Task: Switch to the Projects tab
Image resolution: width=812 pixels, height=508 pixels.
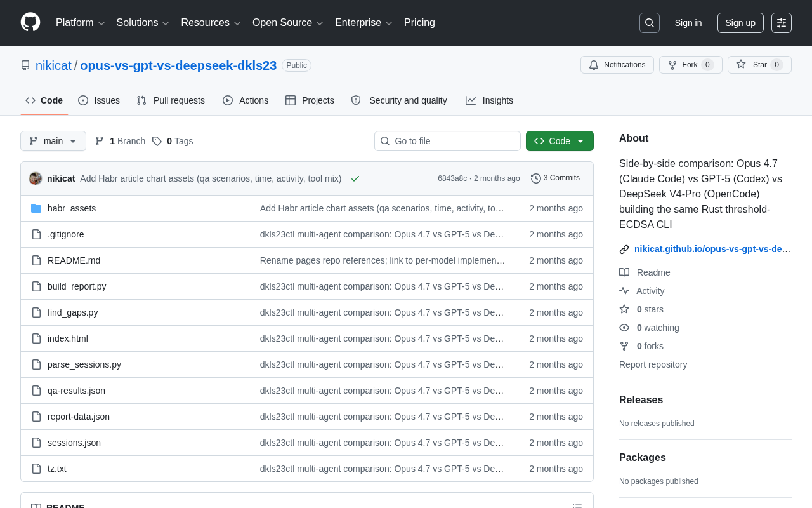Action: point(310,100)
